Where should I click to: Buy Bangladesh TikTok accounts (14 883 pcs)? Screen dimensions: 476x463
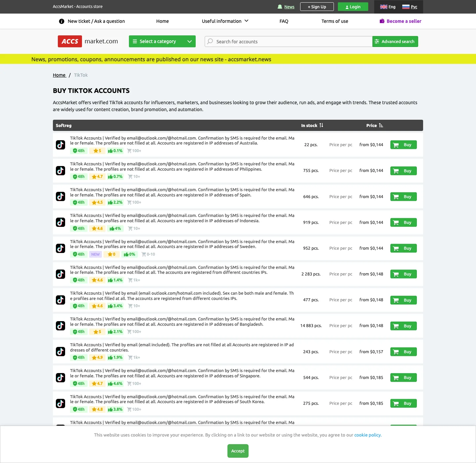pyautogui.click(x=404, y=326)
